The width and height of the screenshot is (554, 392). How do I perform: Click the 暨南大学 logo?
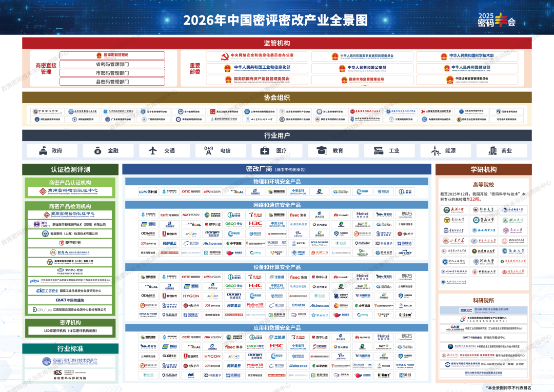tap(483, 220)
